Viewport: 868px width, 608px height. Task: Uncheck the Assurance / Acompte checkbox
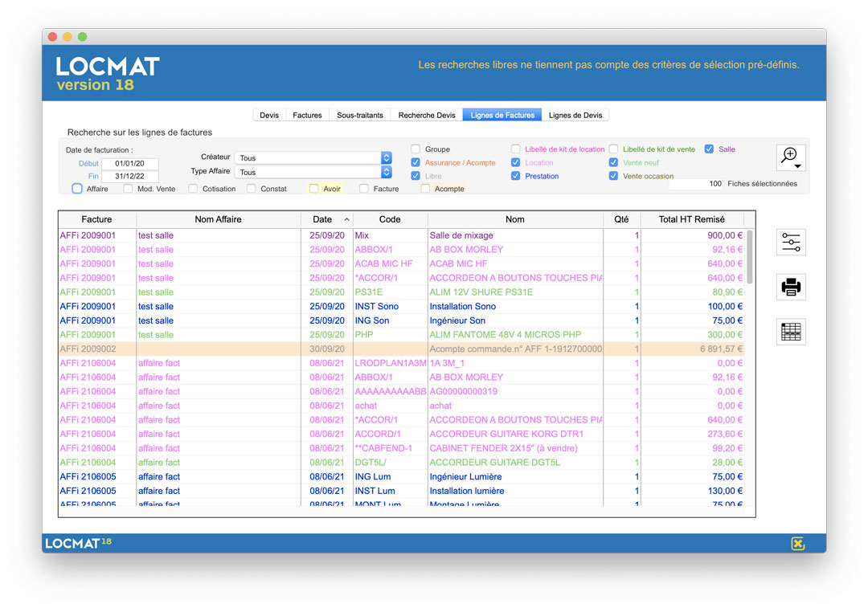(416, 163)
